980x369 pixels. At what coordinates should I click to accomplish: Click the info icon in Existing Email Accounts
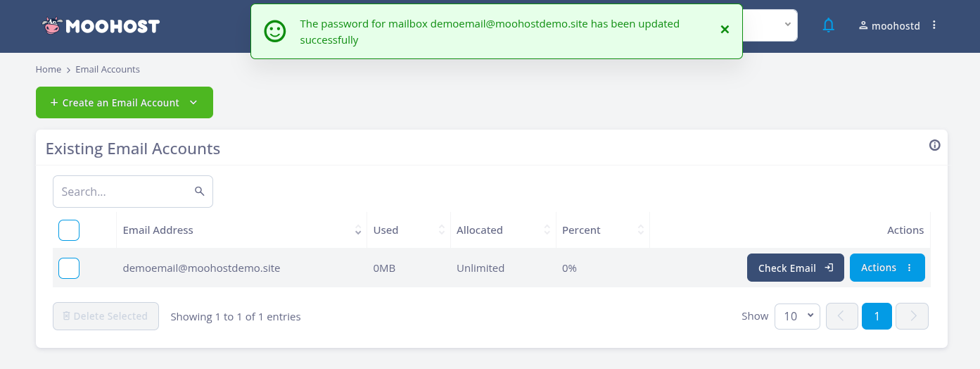point(935,145)
